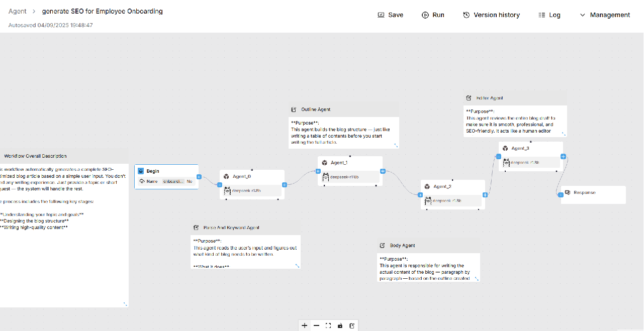Click the Parse And Keyword Agent title
This screenshot has width=644, height=331.
[231, 228]
